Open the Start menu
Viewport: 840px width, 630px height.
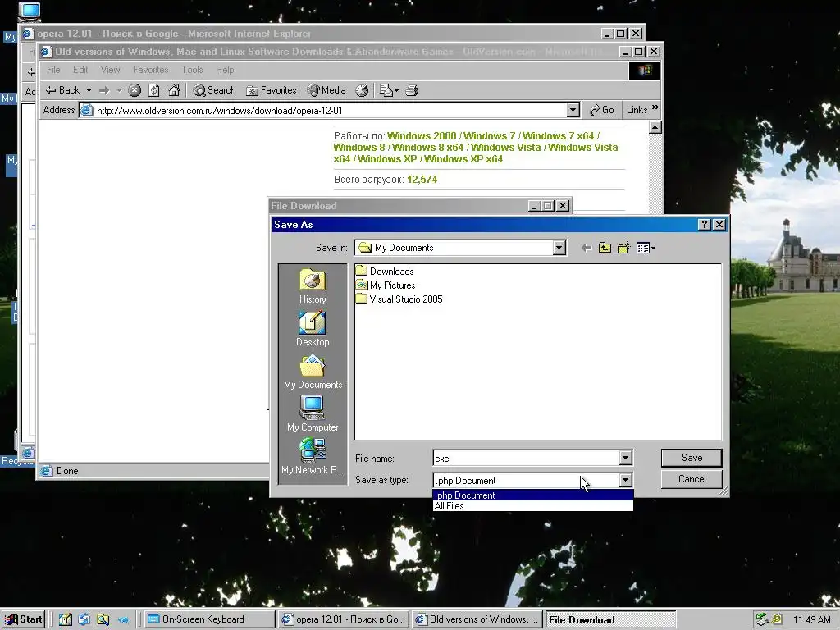point(24,619)
